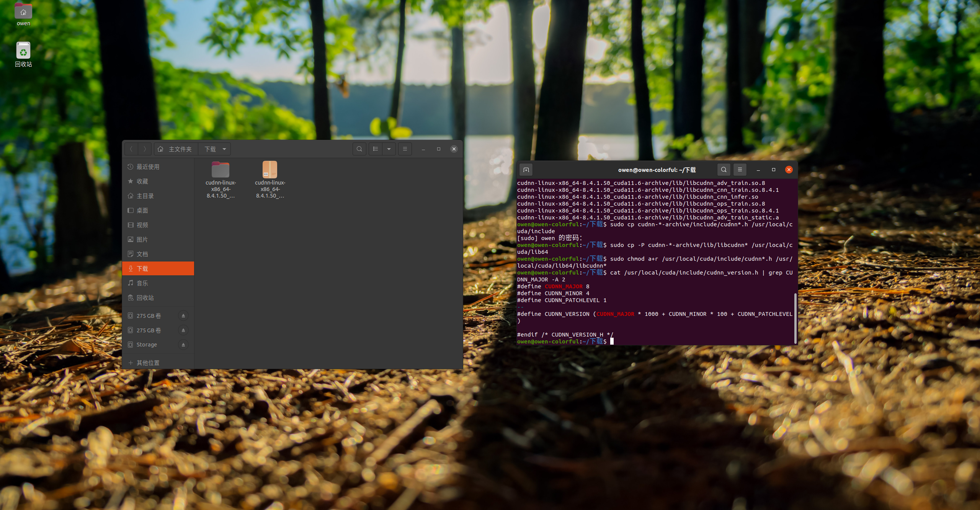Open 最近使用 in sidebar
This screenshot has height=510, width=980.
(148, 167)
